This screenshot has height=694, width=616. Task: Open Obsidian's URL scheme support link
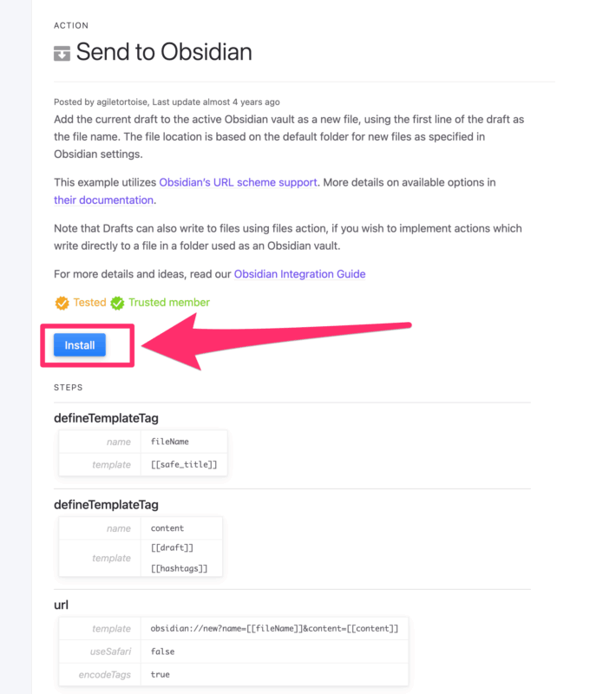click(238, 182)
